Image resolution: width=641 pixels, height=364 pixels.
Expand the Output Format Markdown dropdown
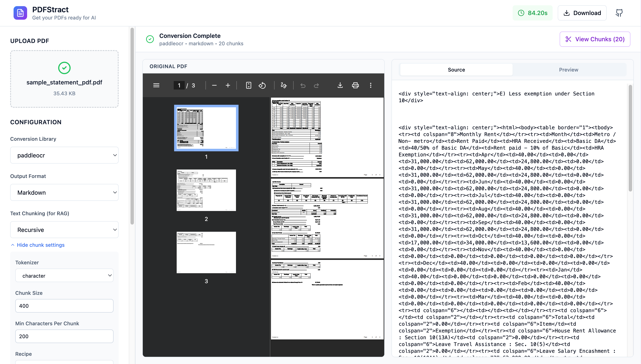(64, 193)
